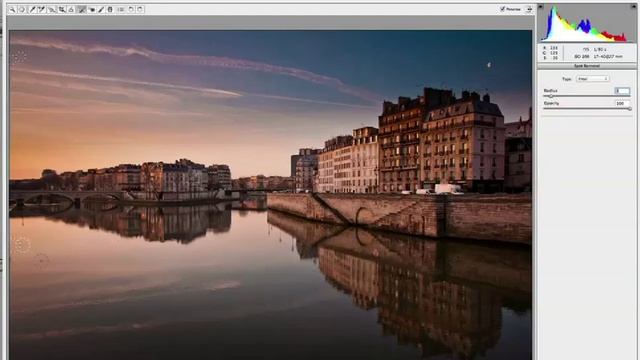Toggle shadow clipping warning in histogram
Image resolution: width=640 pixels, height=360 pixels.
540,6
